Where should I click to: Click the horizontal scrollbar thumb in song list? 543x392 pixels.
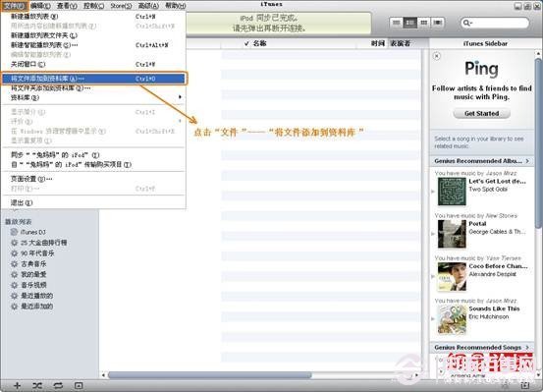point(210,375)
